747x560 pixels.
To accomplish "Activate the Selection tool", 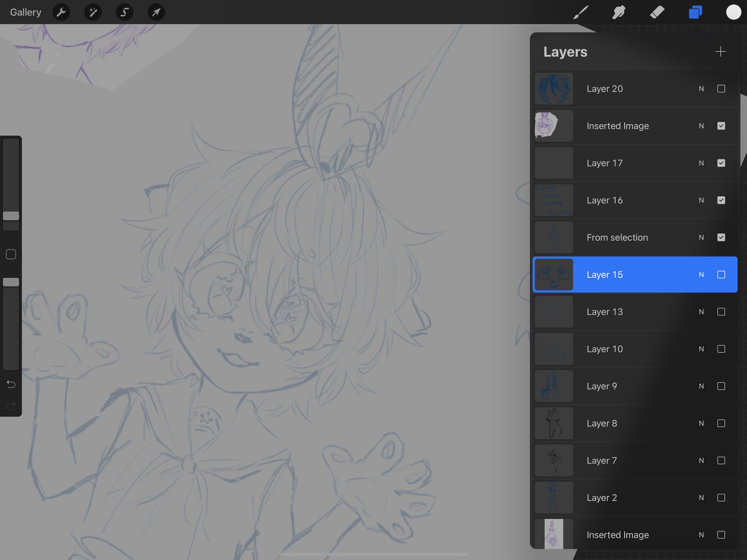I will pos(124,12).
